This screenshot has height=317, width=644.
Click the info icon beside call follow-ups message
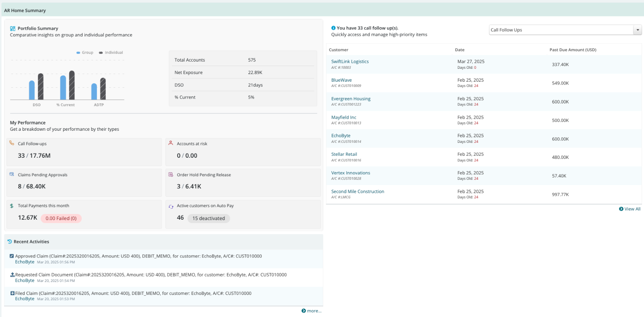(x=333, y=28)
